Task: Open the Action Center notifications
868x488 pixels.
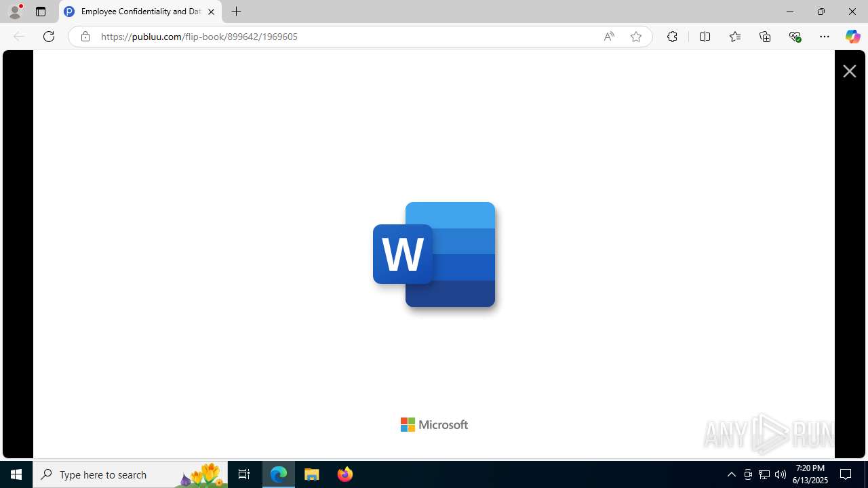Action: click(x=846, y=474)
